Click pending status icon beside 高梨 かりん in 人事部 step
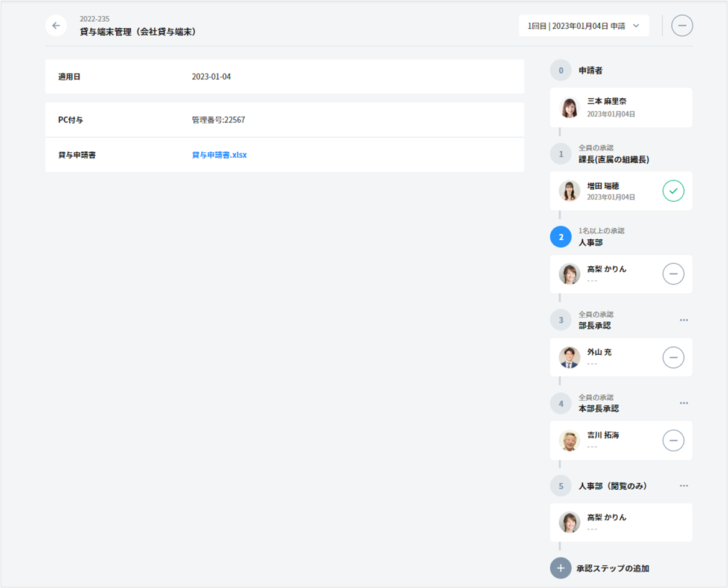 coord(673,274)
